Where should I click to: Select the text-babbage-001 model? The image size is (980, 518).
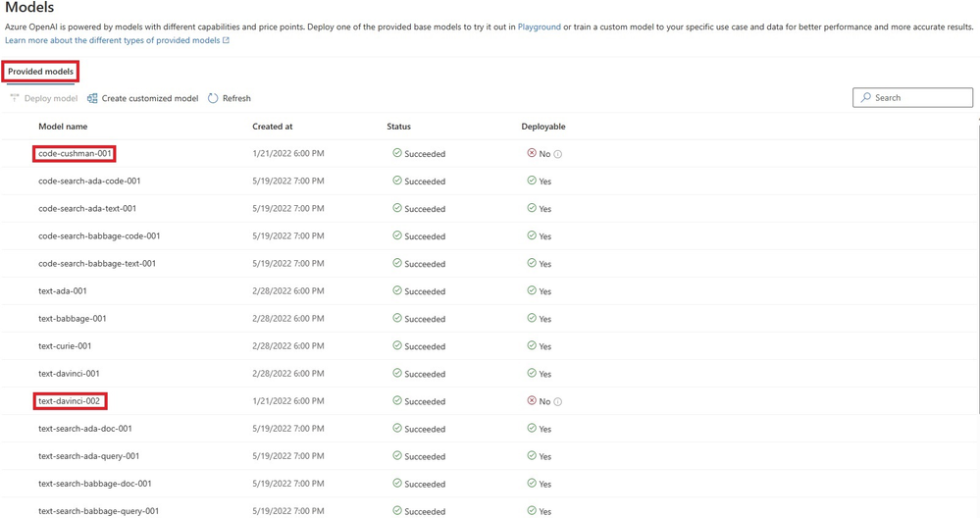[x=72, y=318]
